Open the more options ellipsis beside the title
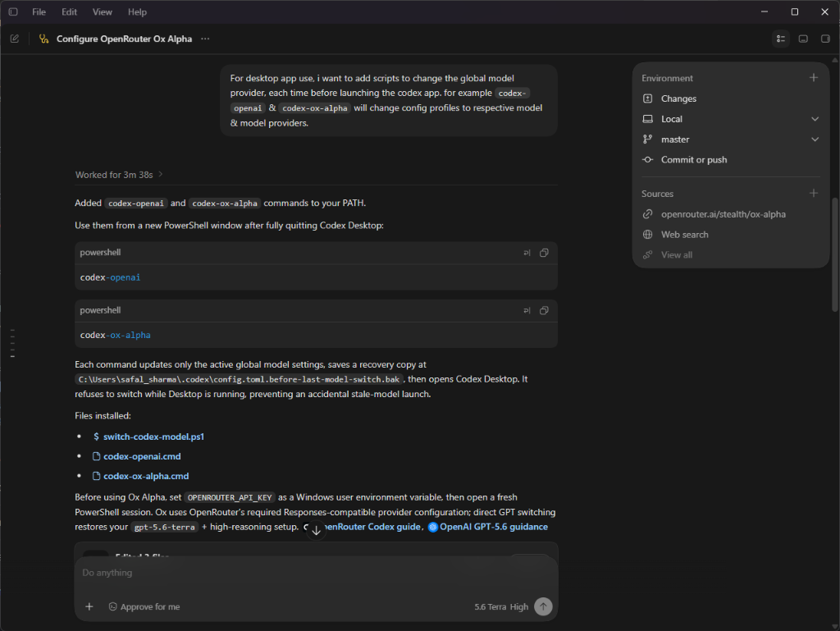The image size is (840, 631). pos(205,39)
